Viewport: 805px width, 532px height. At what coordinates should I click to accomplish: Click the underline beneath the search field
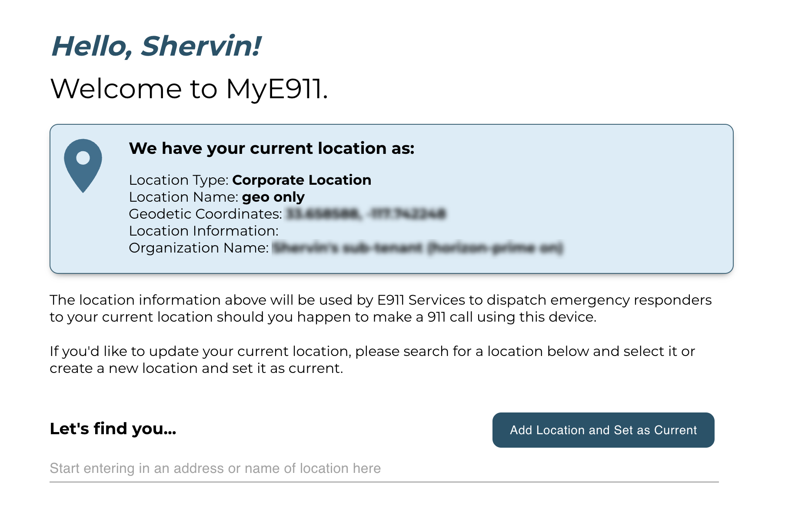(x=384, y=482)
